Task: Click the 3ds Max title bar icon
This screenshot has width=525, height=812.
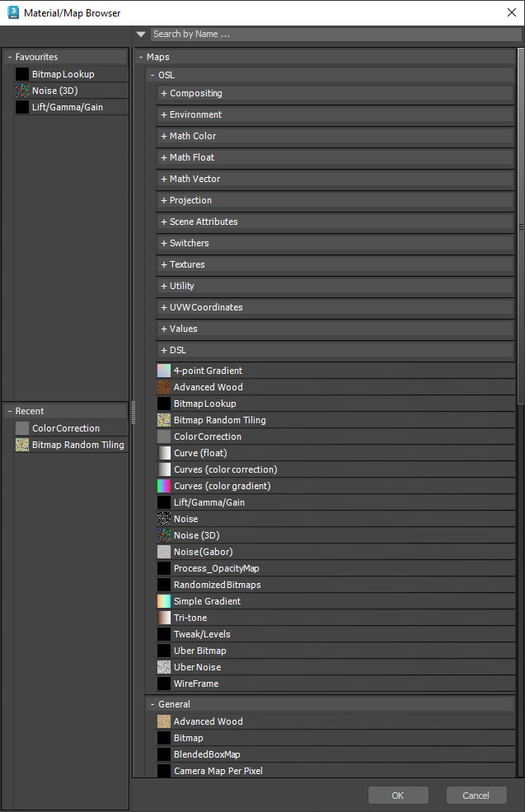Action: point(13,12)
